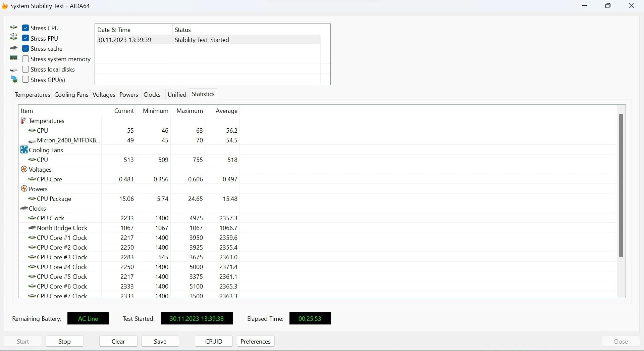The height and width of the screenshot is (351, 644).
Task: Open the Powers tab
Action: click(129, 94)
